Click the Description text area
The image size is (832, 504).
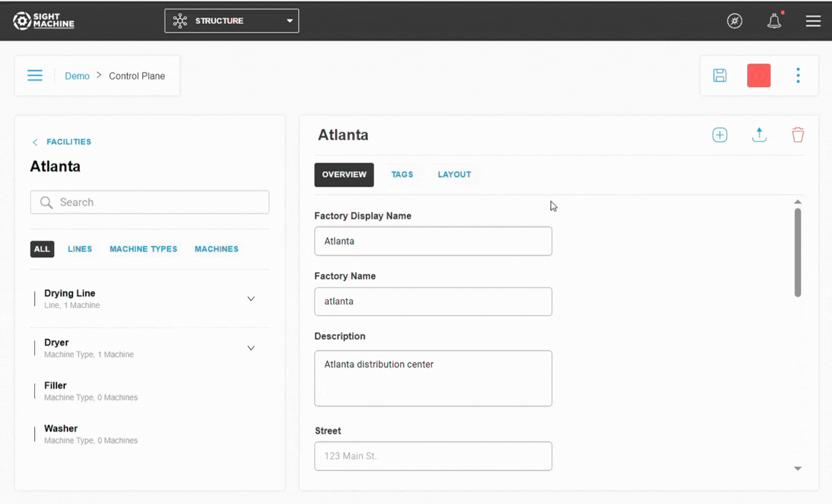[433, 378]
